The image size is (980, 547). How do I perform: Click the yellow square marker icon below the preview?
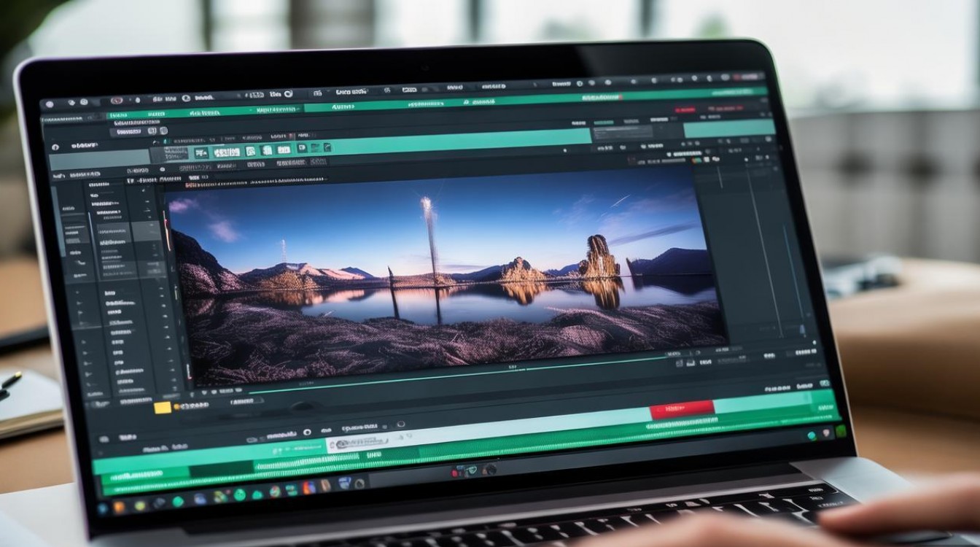163,407
